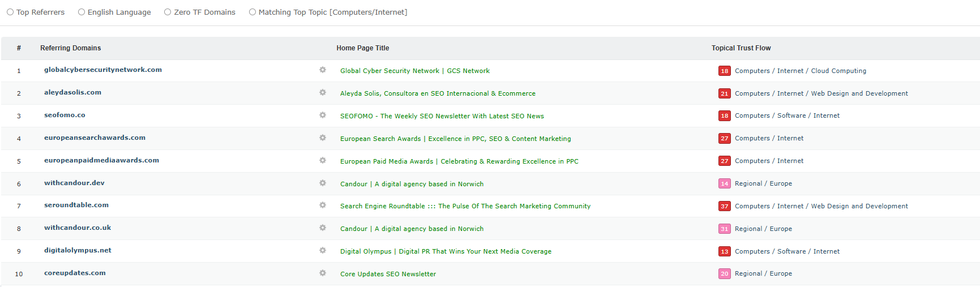Select the Top Referrers radio button
The image size is (980, 287).
[x=10, y=12]
